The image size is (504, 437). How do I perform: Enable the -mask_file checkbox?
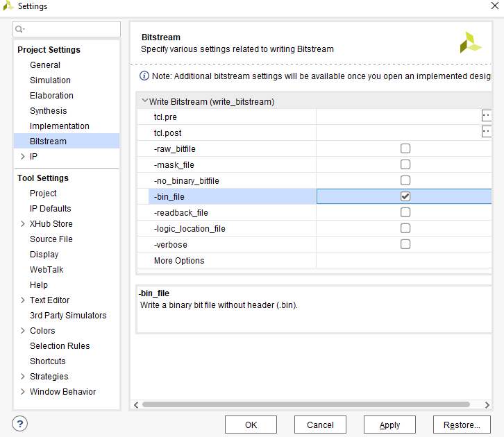click(405, 164)
